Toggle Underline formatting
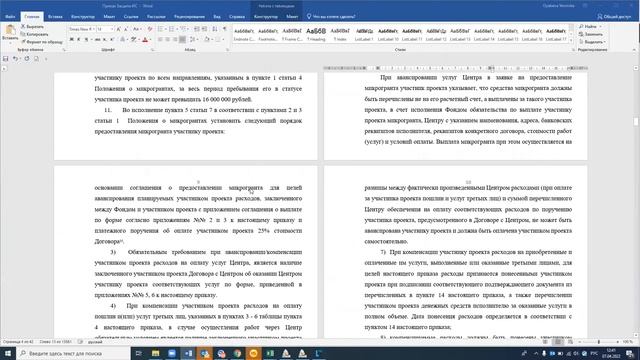This screenshot has width=640, height=360. [86, 40]
